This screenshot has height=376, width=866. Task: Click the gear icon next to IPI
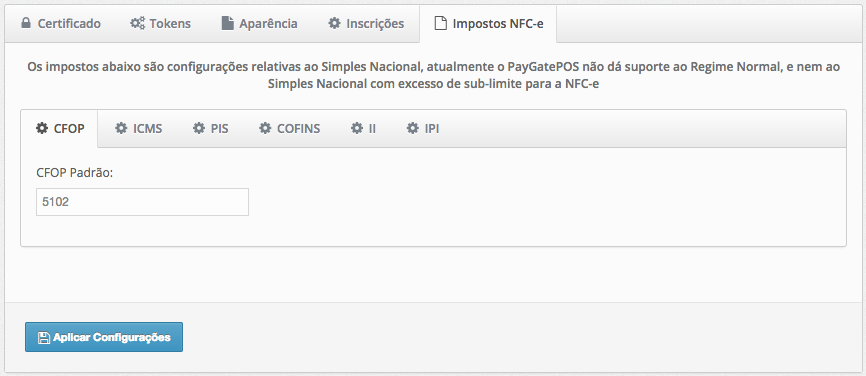[x=413, y=128]
